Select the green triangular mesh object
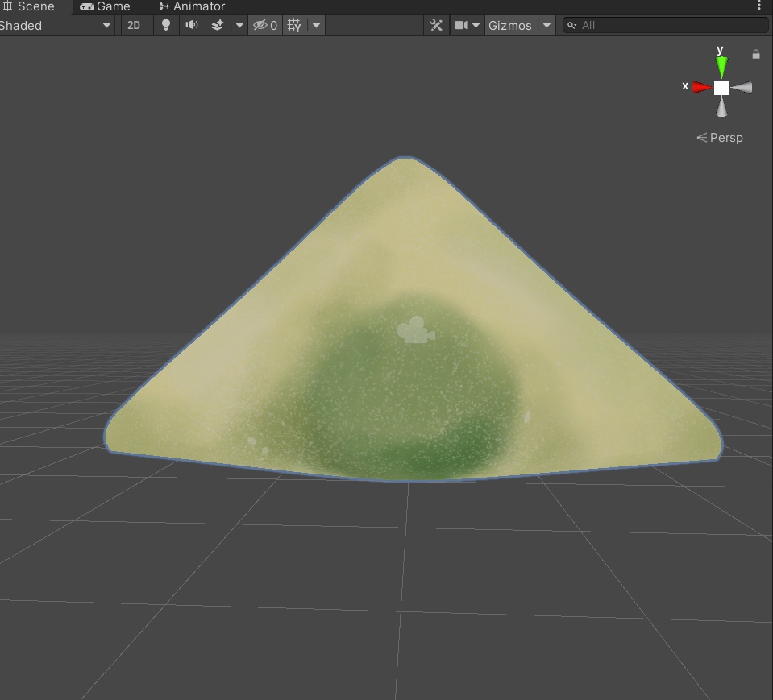Screen dimensions: 773x700 click(x=412, y=319)
